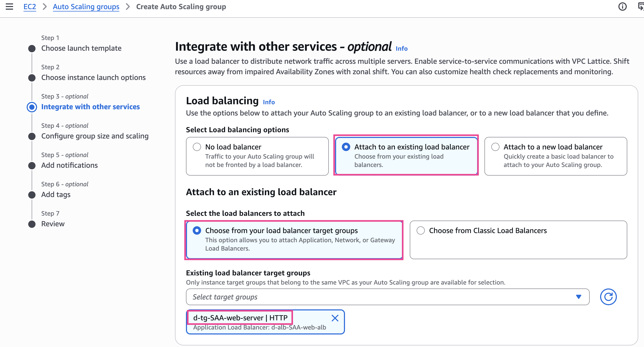The width and height of the screenshot is (644, 347).
Task: Select the No load balancer option
Action: point(197,147)
